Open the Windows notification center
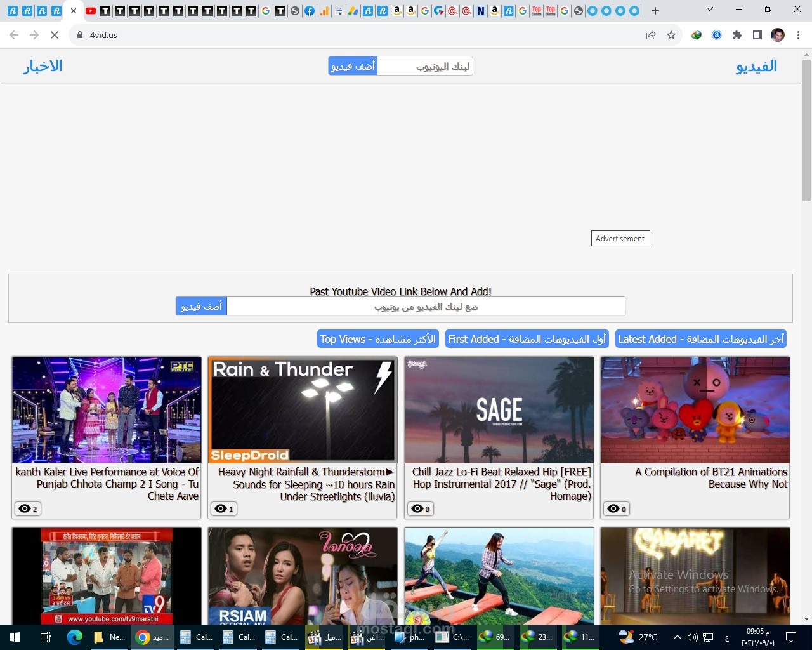Screen dimensions: 812x650 (x=791, y=637)
